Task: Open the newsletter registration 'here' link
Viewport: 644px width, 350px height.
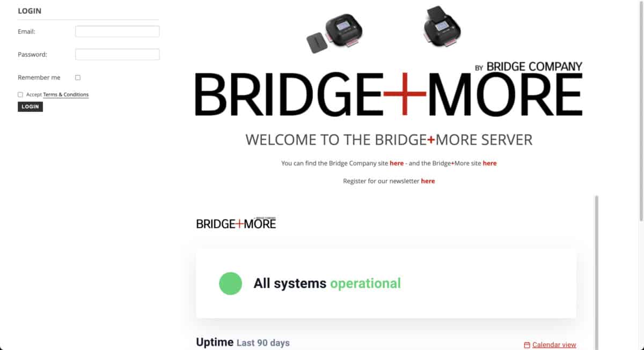Action: 428,181
